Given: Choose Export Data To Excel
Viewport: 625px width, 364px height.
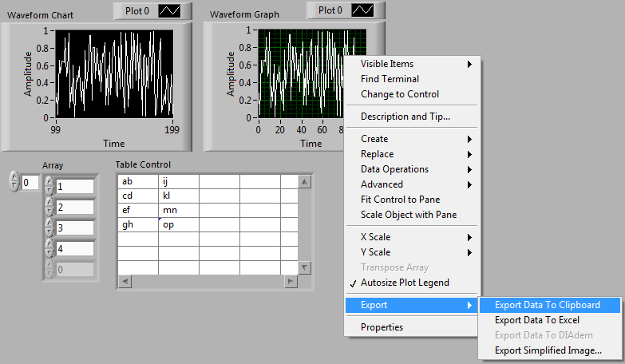Looking at the screenshot, I should click(x=550, y=320).
